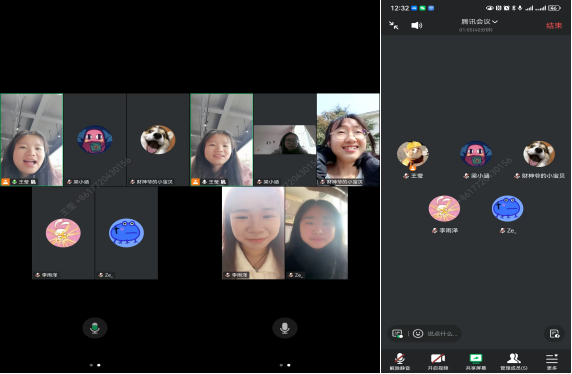Tap muted mic icon beside 李雨泽 in right phone
Screen dimensions: 572x374
[x=434, y=231]
